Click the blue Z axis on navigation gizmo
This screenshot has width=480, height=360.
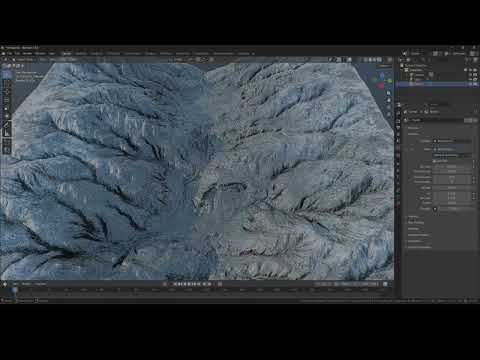pos(382,75)
